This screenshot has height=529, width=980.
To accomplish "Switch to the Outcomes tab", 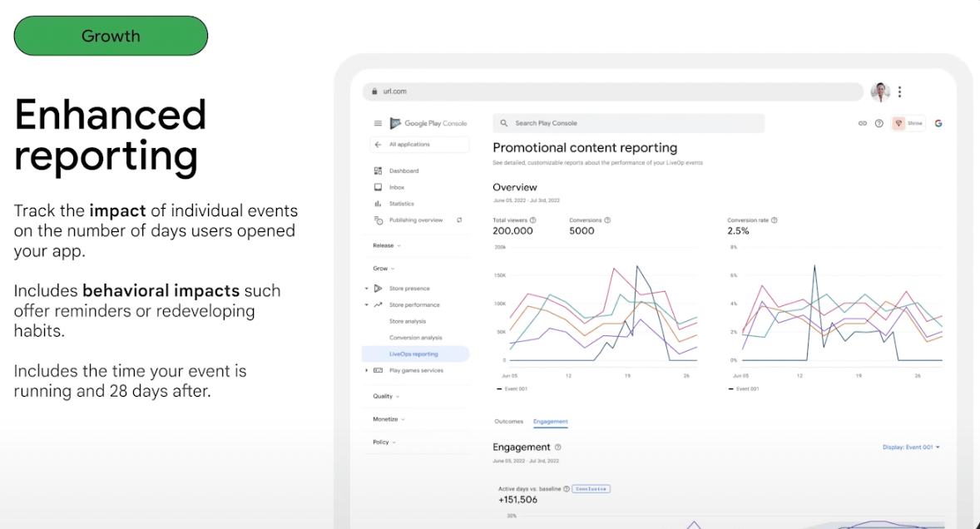I will pos(509,422).
